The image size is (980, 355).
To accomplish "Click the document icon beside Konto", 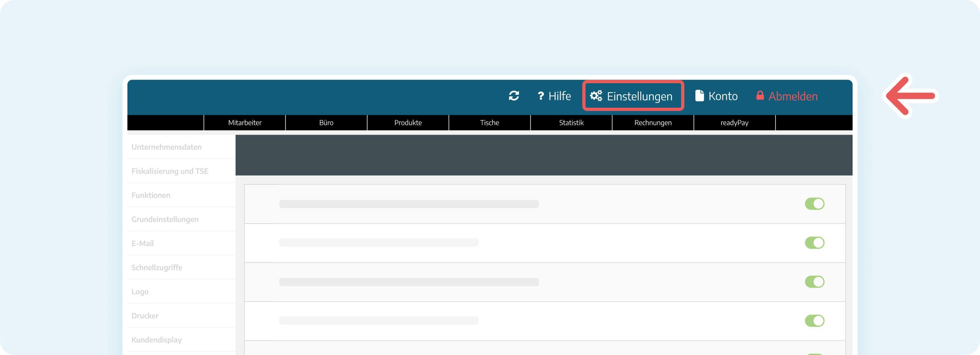I will 699,96.
